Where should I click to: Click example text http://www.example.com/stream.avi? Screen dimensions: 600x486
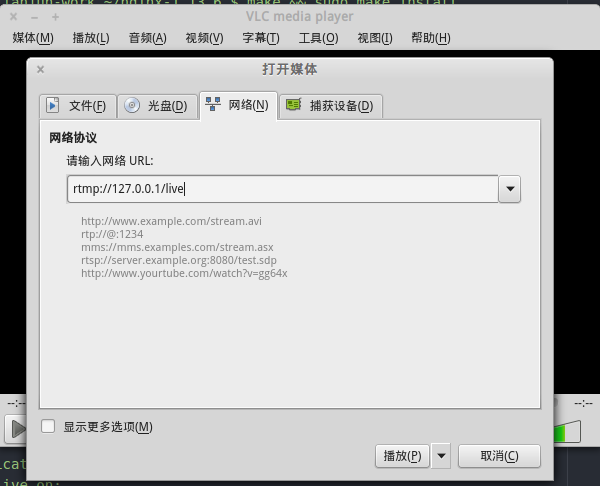[171, 221]
